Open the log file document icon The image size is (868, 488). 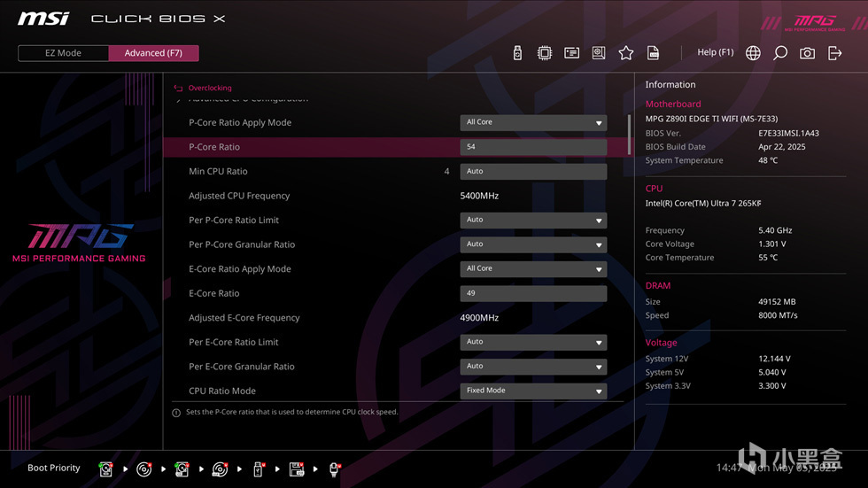[x=653, y=52]
